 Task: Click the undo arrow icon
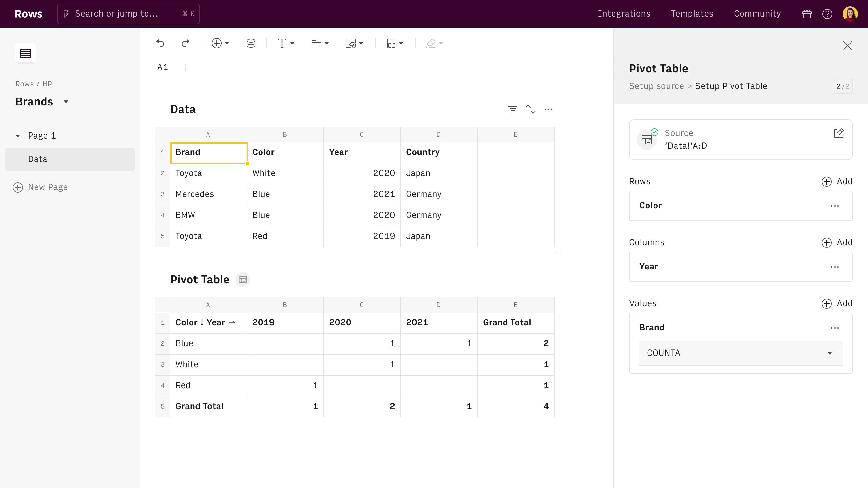click(x=160, y=43)
